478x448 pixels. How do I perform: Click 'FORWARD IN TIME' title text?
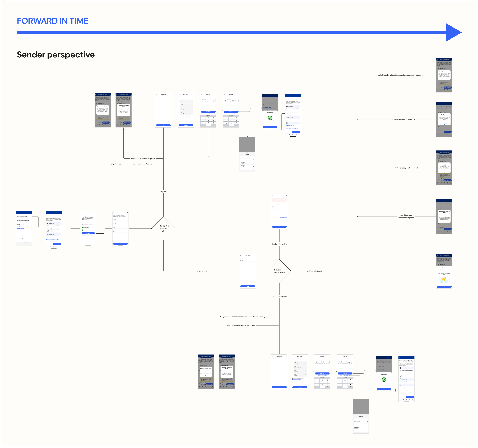[x=52, y=21]
